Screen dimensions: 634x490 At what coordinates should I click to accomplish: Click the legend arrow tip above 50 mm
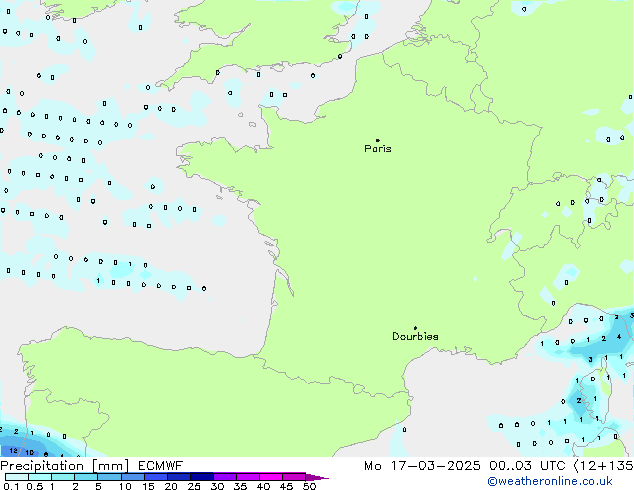point(317,478)
